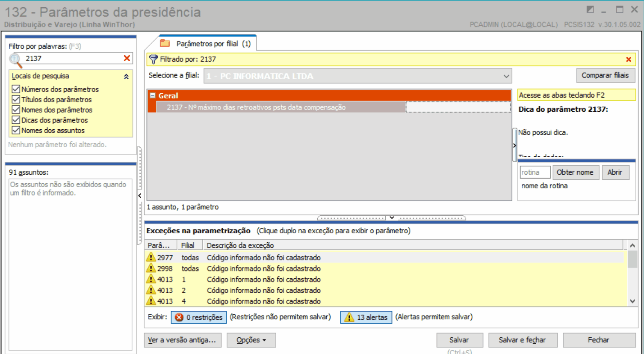Toggle the '0 restrições' display filter
The height and width of the screenshot is (354, 644).
pyautogui.click(x=199, y=317)
